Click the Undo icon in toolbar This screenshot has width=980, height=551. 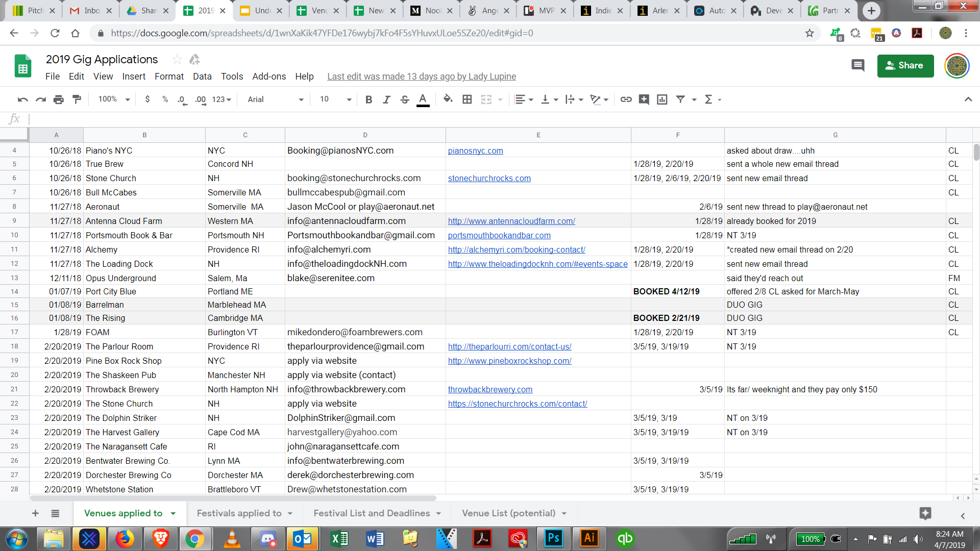[22, 99]
